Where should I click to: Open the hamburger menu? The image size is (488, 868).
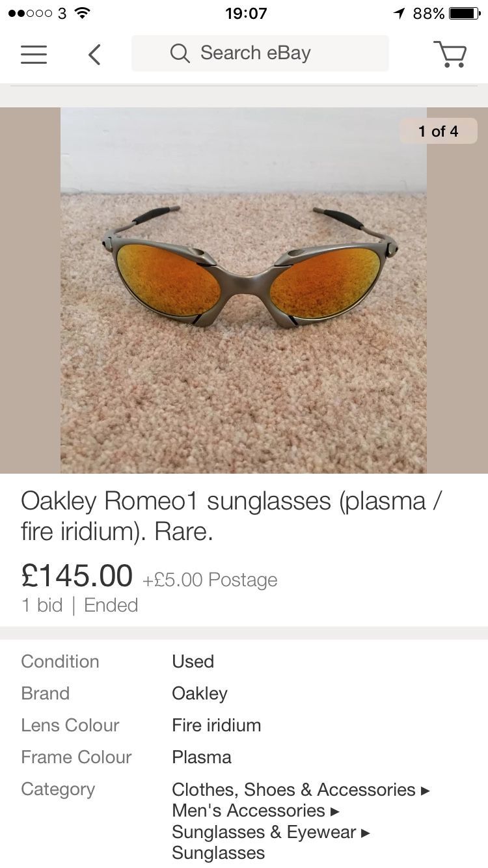click(x=34, y=54)
